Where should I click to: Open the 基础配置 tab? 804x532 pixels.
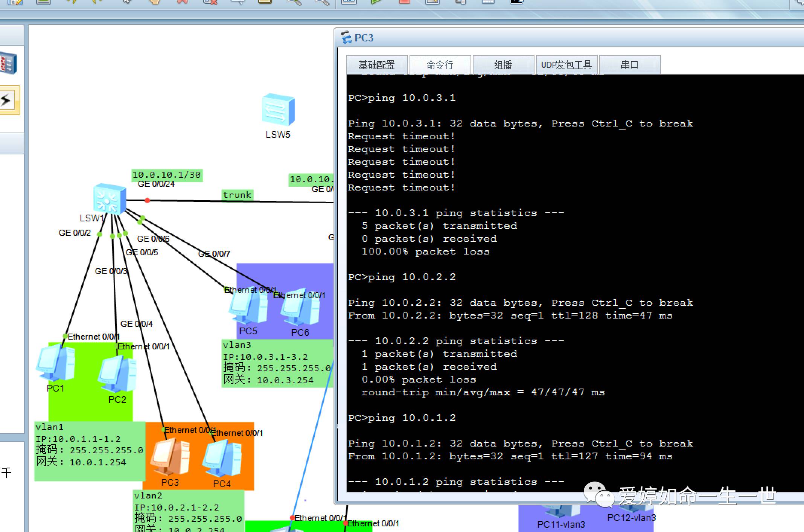pyautogui.click(x=377, y=65)
